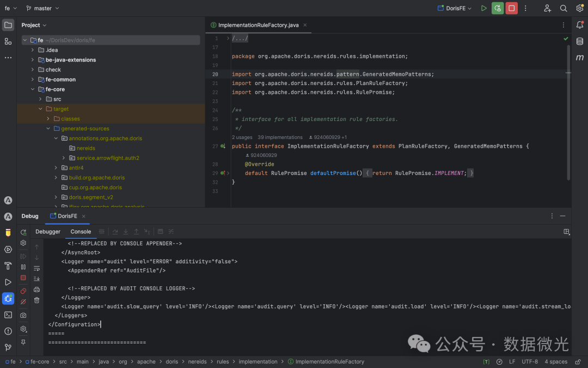Open the Maven tool window
The height and width of the screenshot is (368, 588).
tap(580, 58)
